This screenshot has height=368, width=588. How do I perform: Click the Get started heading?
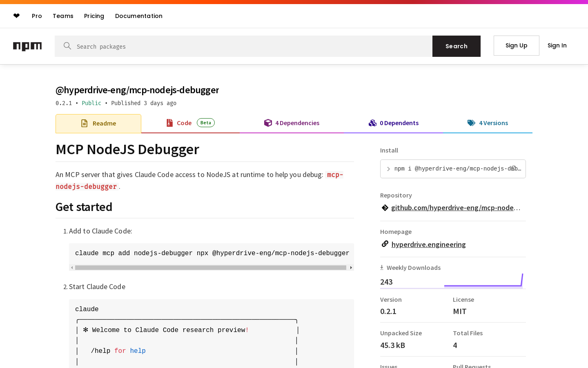84,207
